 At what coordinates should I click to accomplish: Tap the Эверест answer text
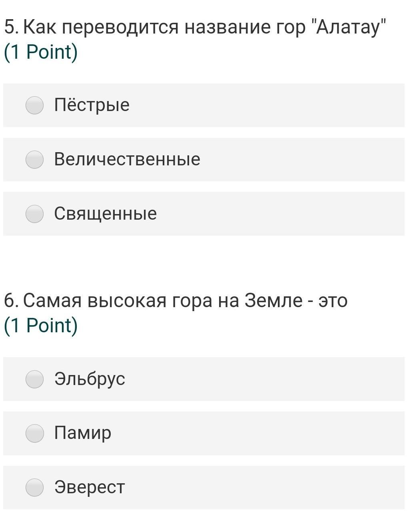click(90, 487)
